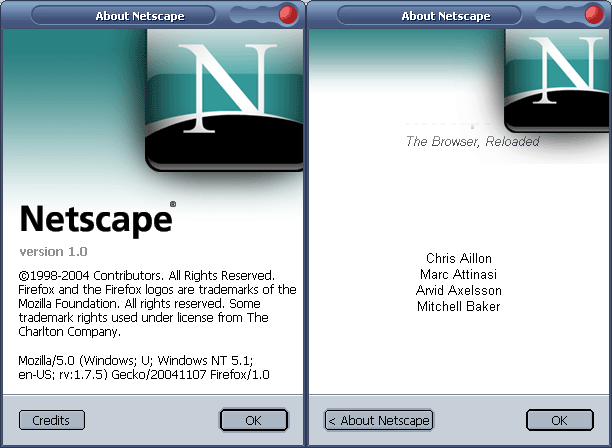The height and width of the screenshot is (448, 612).
Task: Click the credit name 'Marc Attinasi'
Action: (x=458, y=274)
